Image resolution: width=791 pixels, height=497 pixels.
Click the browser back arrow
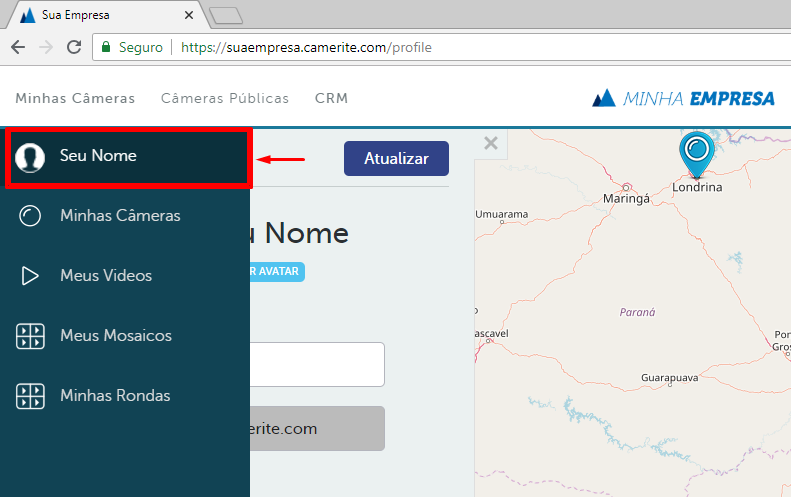[x=18, y=47]
